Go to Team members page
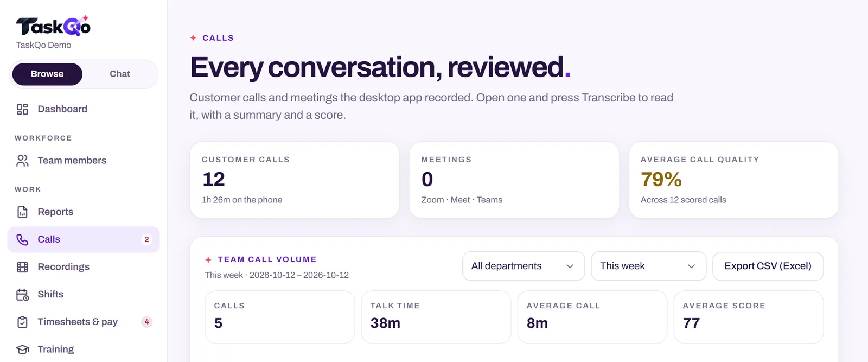Image resolution: width=868 pixels, height=362 pixels. (84, 161)
